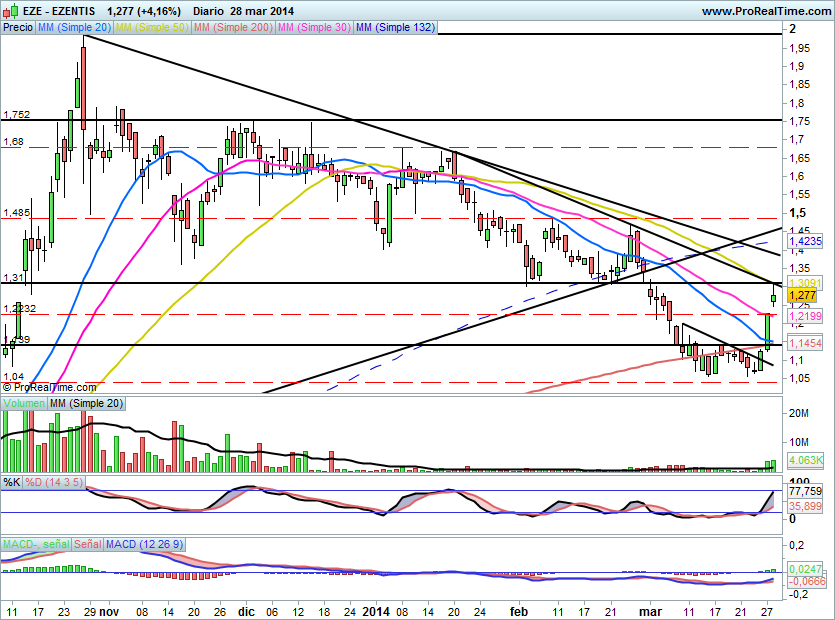Click the www.ProRealTime.com link
The image size is (835, 620).
point(766,11)
